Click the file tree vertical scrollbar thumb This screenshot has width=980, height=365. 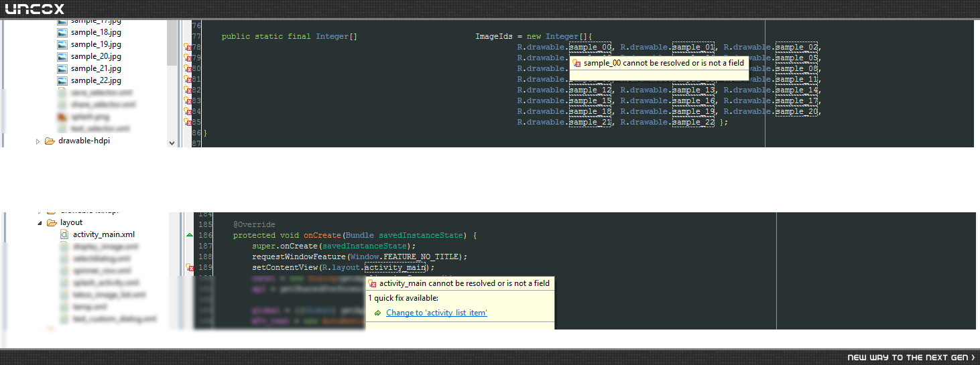tap(172, 42)
